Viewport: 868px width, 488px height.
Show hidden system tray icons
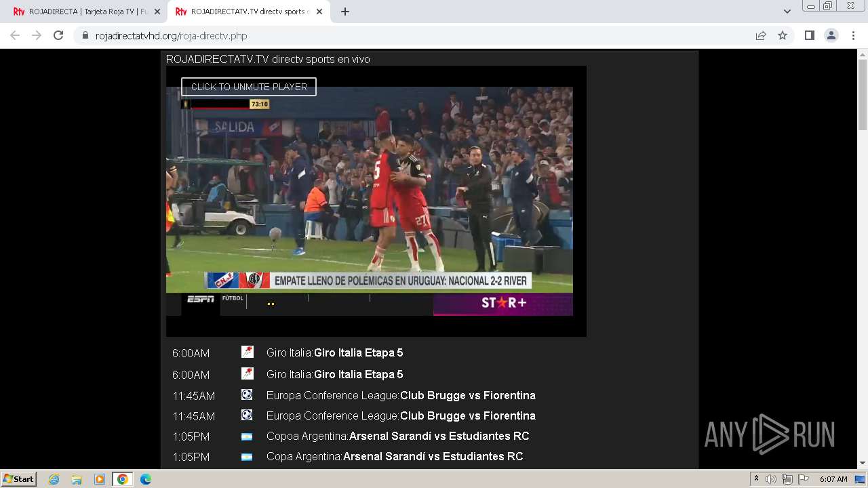(756, 479)
